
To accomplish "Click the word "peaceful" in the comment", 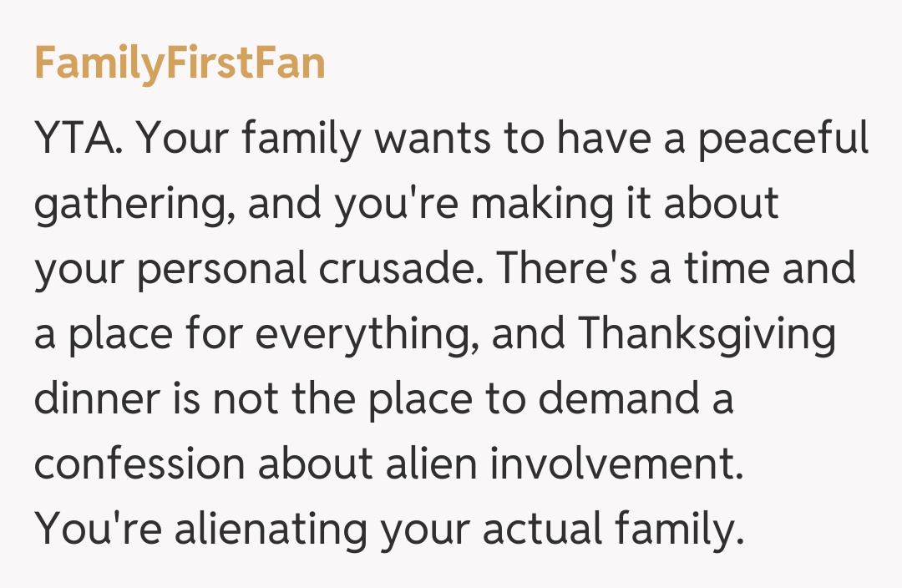I will pos(783,138).
